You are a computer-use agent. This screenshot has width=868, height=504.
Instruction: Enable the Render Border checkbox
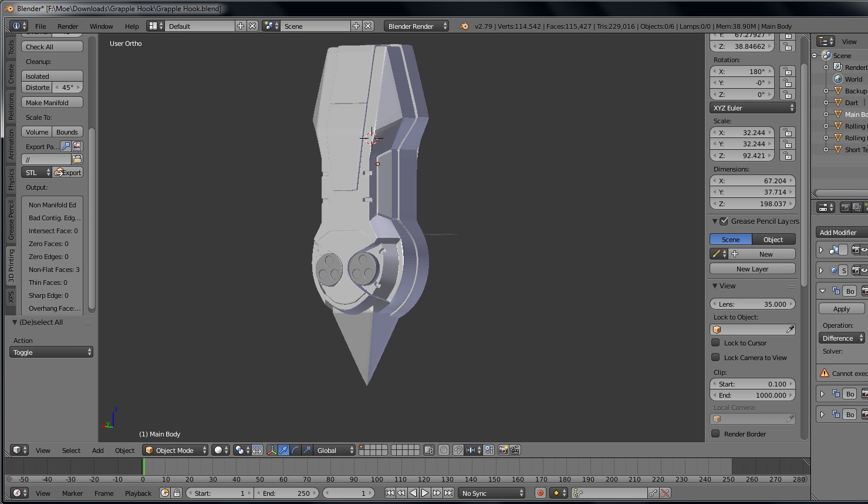[x=715, y=434]
